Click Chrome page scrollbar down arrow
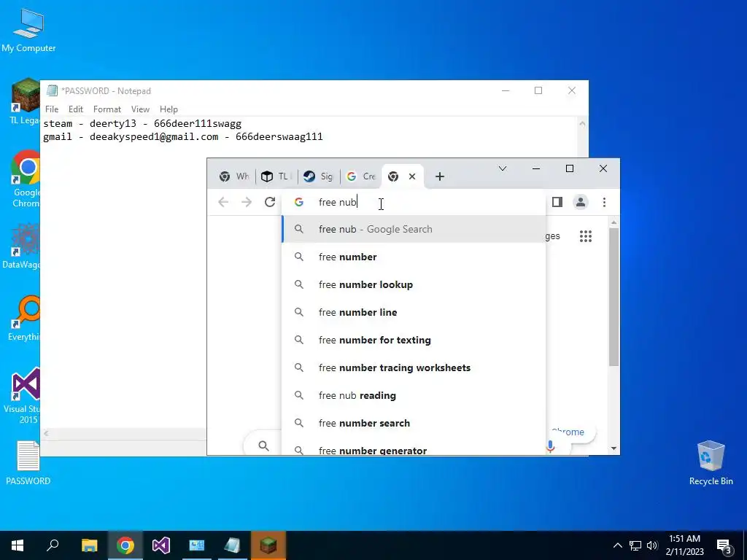The height and width of the screenshot is (560, 747). coord(614,448)
